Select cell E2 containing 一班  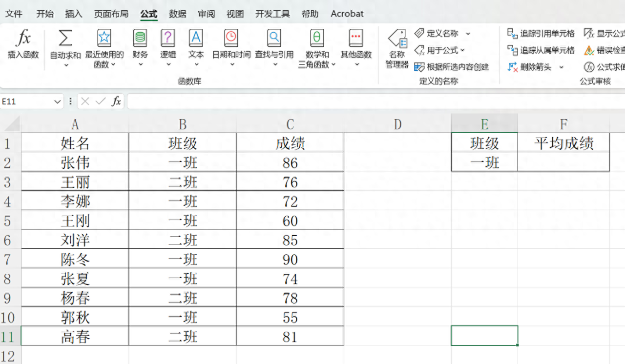484,162
